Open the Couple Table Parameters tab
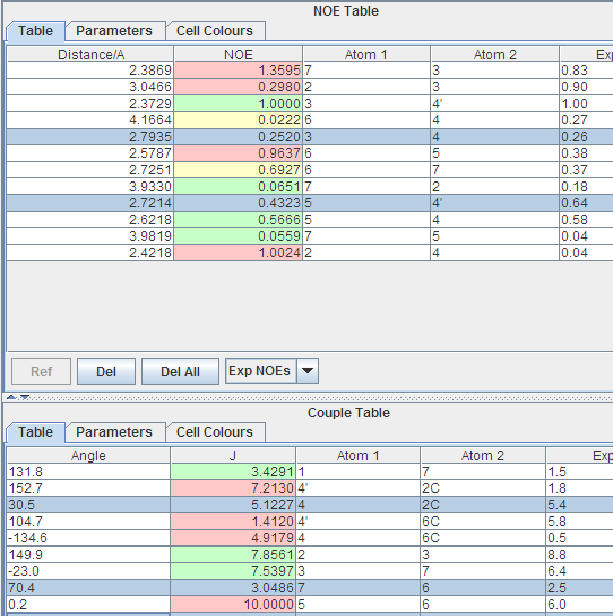Screen dimensions: 613x616 114,432
